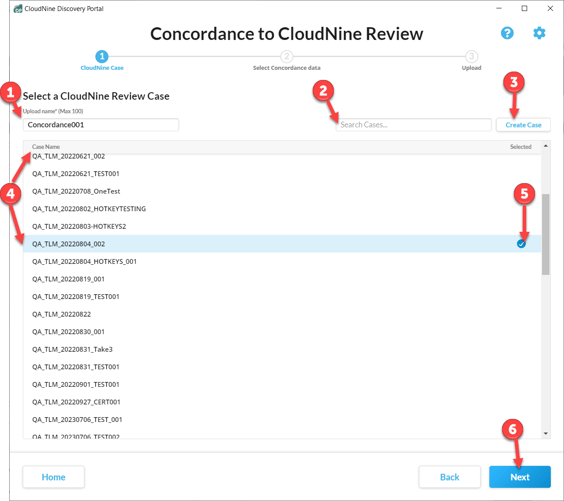The height and width of the screenshot is (501, 564).
Task: Select case QA_TLM_20220621_TEST001
Action: (x=282, y=174)
